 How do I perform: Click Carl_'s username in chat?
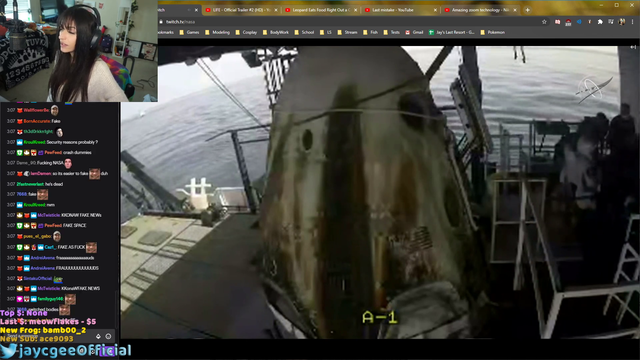pyautogui.click(x=50, y=247)
